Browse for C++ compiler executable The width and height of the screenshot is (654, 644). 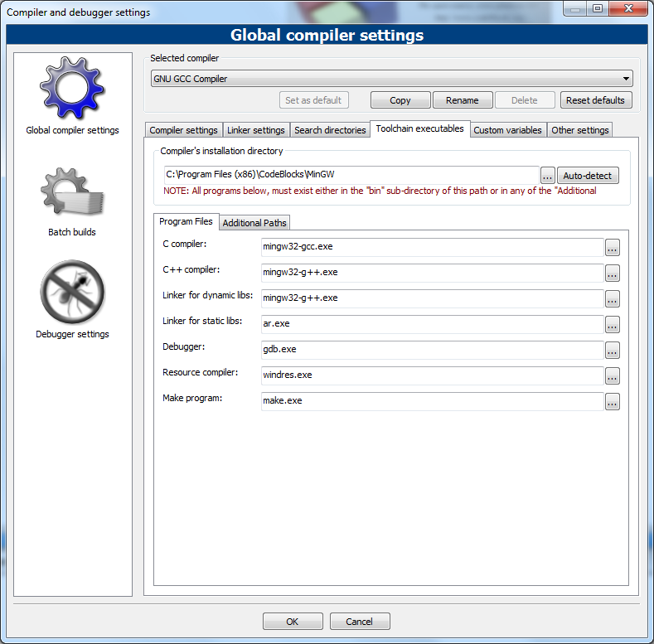[x=612, y=273]
